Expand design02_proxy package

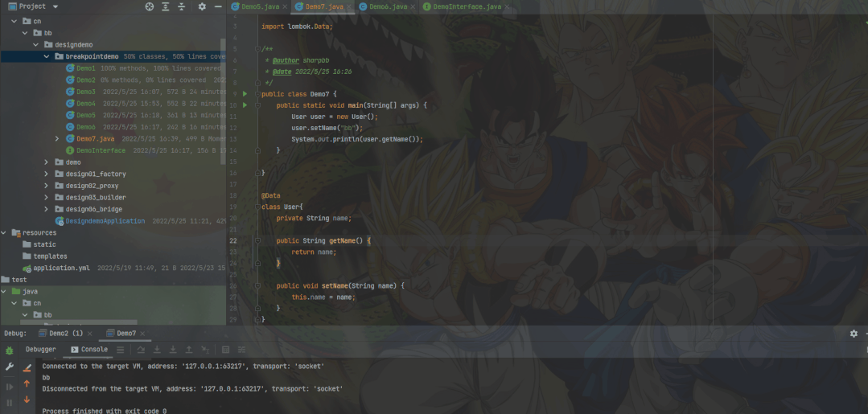[x=47, y=186]
